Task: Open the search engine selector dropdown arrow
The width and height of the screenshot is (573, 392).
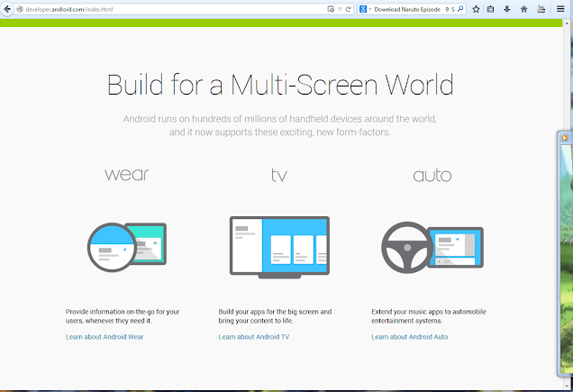Action: click(x=369, y=9)
